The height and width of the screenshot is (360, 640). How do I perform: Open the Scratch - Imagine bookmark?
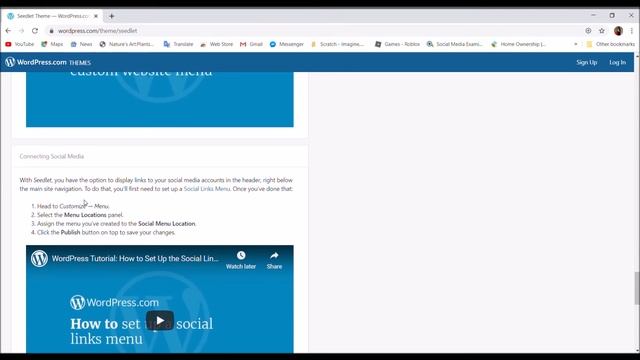(x=338, y=44)
